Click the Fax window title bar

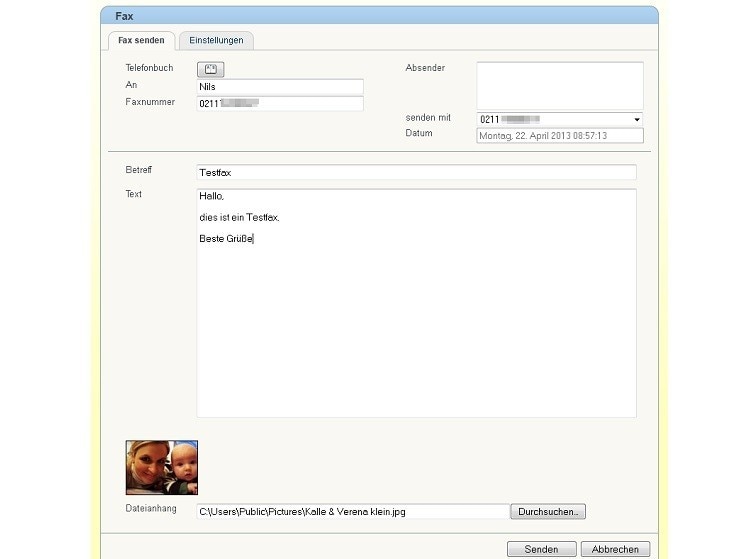(380, 16)
